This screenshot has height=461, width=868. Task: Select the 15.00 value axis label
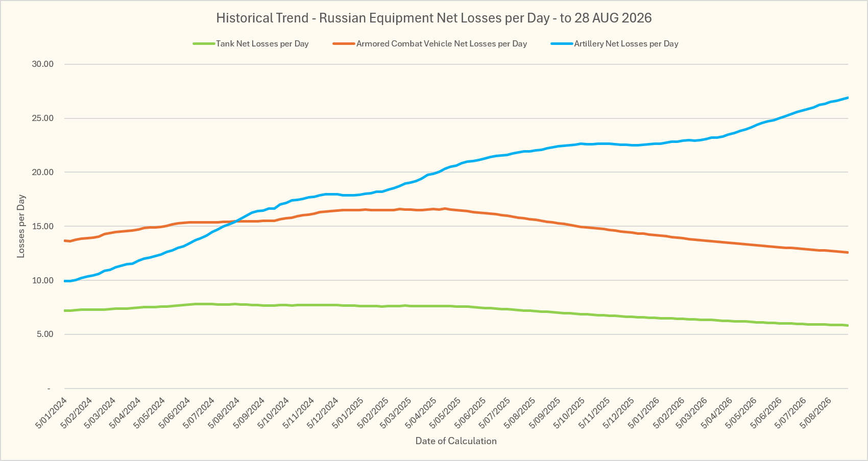coord(42,227)
